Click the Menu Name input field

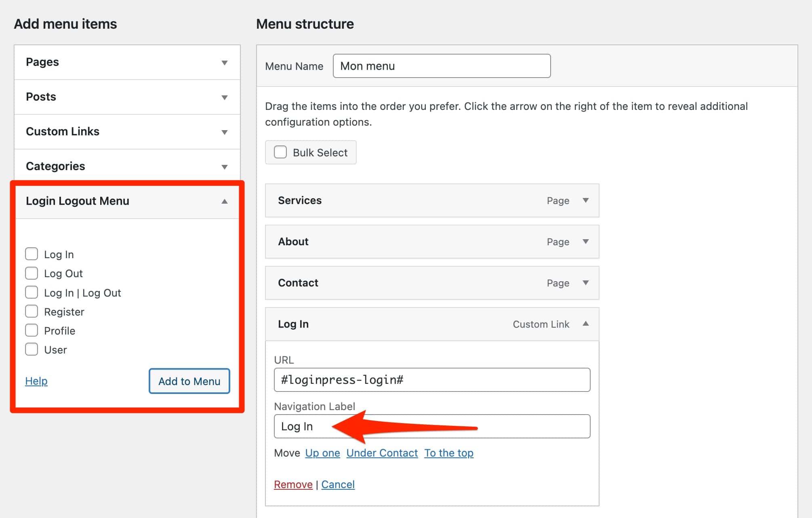tap(442, 66)
